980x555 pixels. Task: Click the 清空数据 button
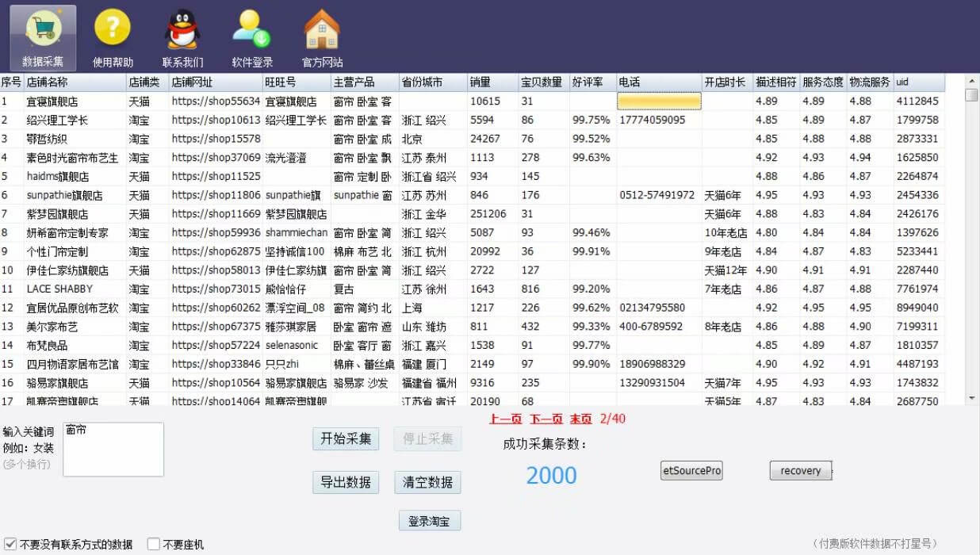point(428,482)
